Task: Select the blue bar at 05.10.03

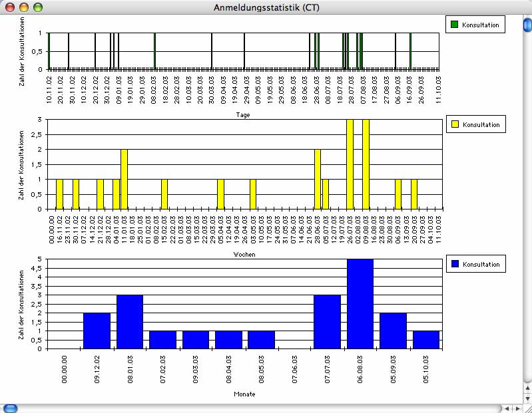Action: [426, 340]
